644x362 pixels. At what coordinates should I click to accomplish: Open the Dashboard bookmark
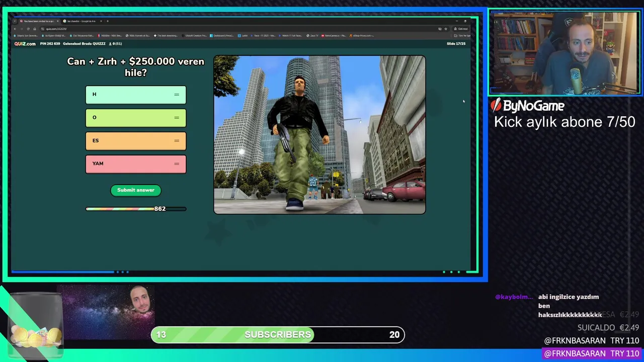point(222,36)
